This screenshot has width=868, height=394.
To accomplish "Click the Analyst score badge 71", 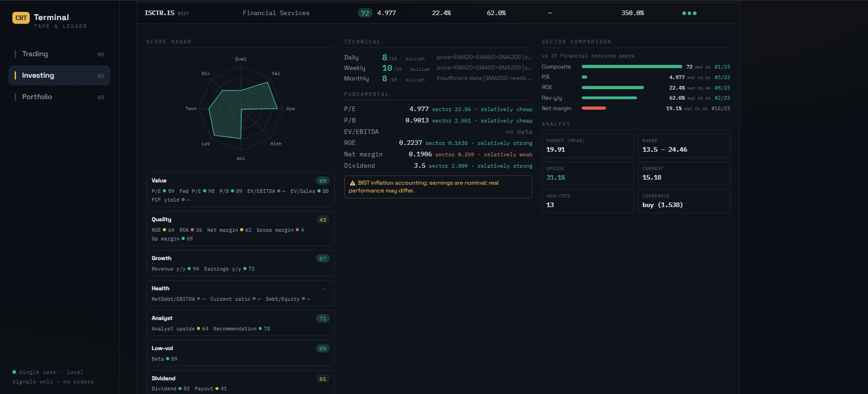I will [x=323, y=319].
